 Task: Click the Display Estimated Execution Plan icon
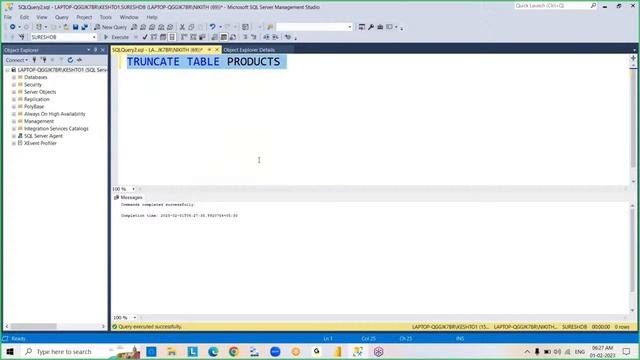coord(154,37)
